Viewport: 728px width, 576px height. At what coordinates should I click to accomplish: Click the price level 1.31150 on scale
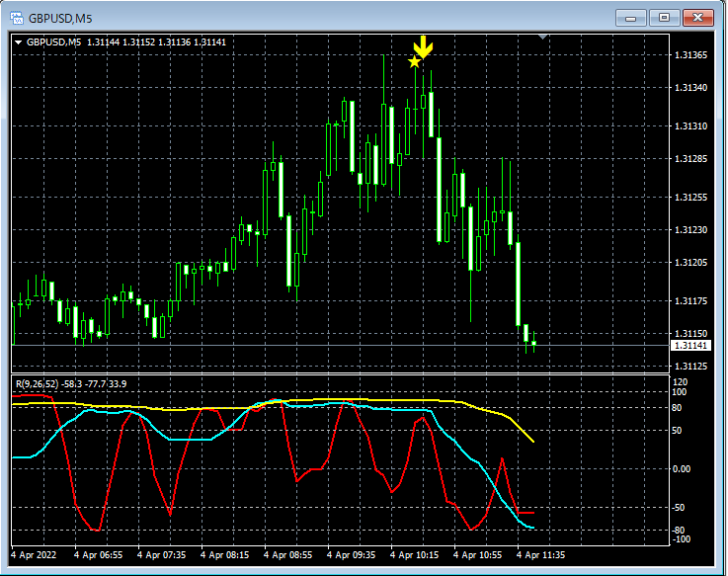(690, 334)
